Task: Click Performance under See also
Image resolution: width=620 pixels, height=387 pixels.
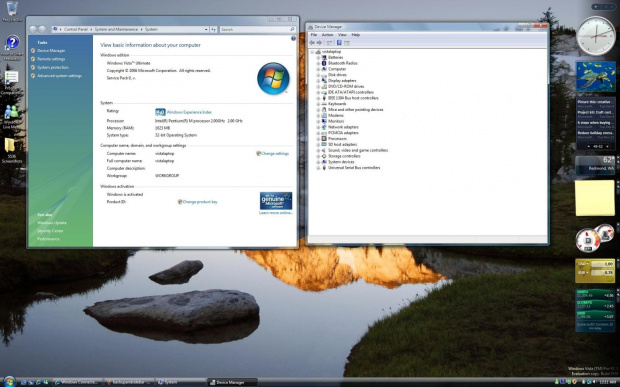Action: (48, 239)
